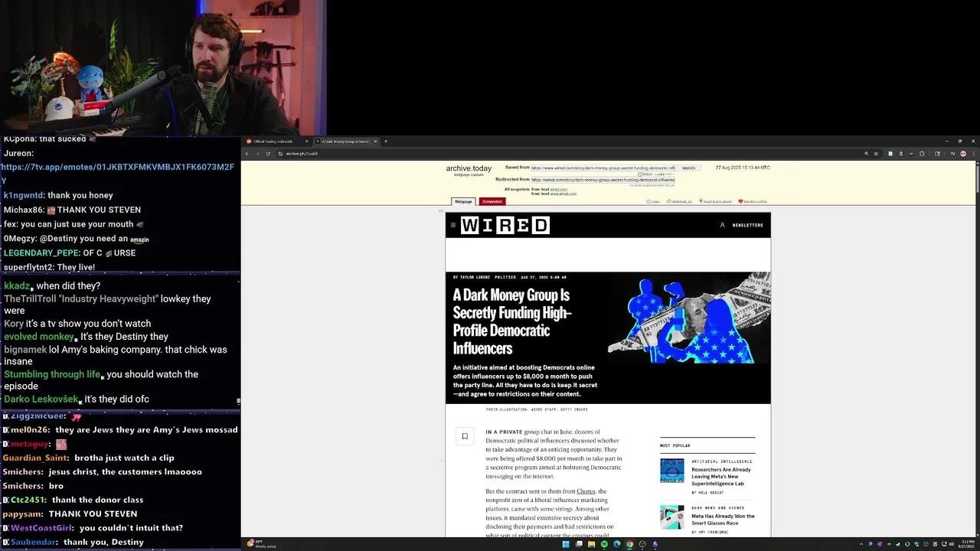The height and width of the screenshot is (551, 980).
Task: Open a new browser tab
Action: click(x=385, y=141)
